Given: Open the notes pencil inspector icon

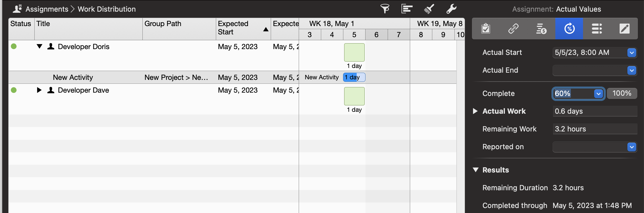Looking at the screenshot, I should 624,28.
